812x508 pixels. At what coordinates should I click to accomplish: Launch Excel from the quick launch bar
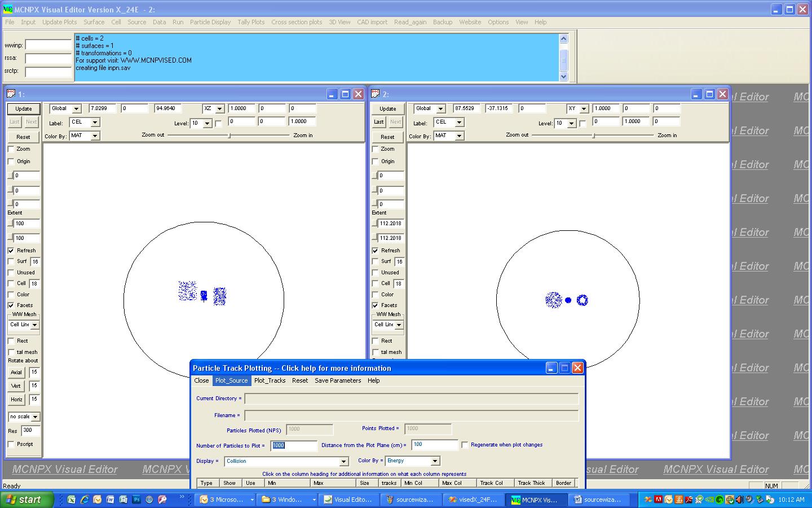point(72,500)
